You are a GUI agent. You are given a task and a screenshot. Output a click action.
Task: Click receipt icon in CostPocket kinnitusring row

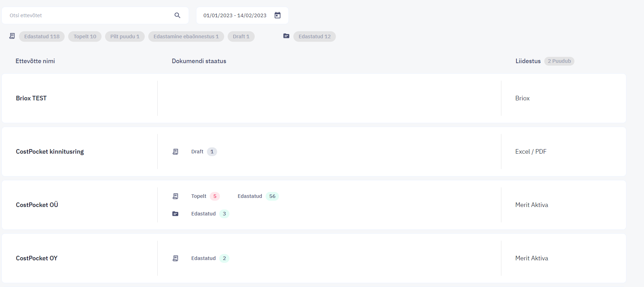pos(175,152)
